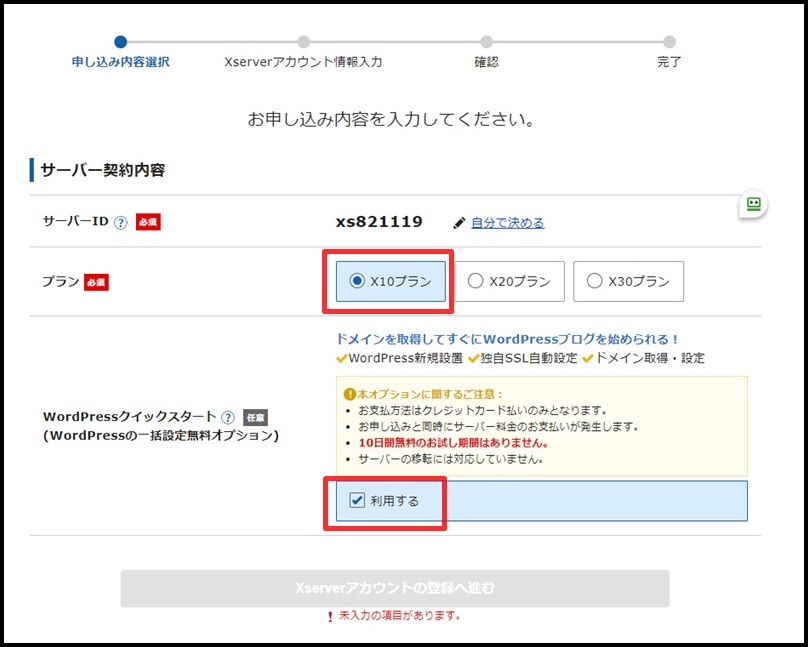Click the 任意 badge by WordPressクイックスタート
This screenshot has height=647, width=808.
coord(256,417)
